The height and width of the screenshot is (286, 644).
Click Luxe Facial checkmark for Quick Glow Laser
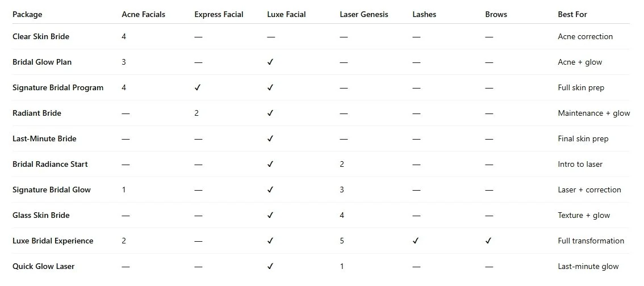pos(270,267)
